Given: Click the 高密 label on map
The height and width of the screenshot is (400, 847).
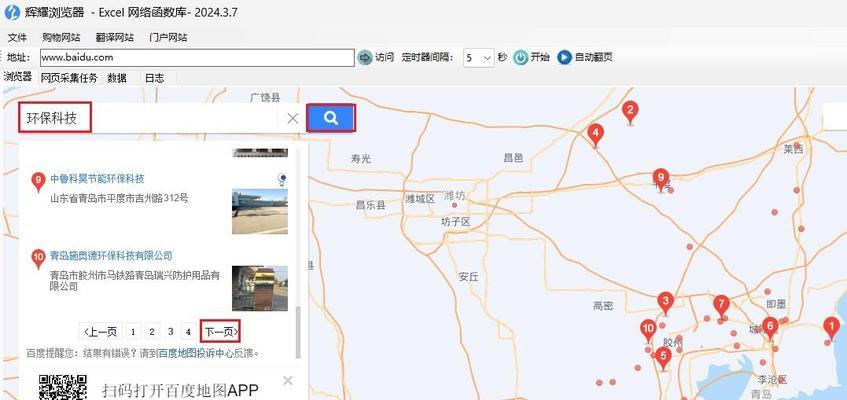Looking at the screenshot, I should click(603, 306).
